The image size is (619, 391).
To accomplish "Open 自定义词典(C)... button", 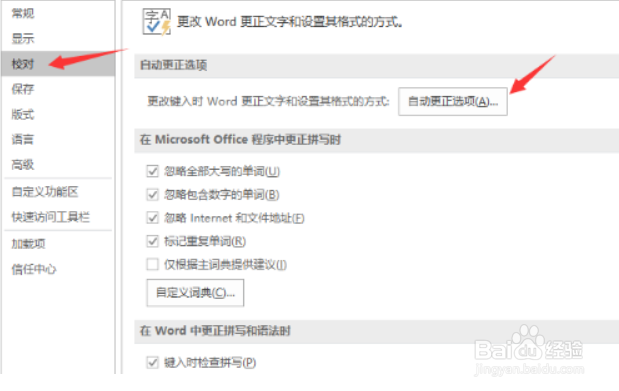I will (195, 293).
